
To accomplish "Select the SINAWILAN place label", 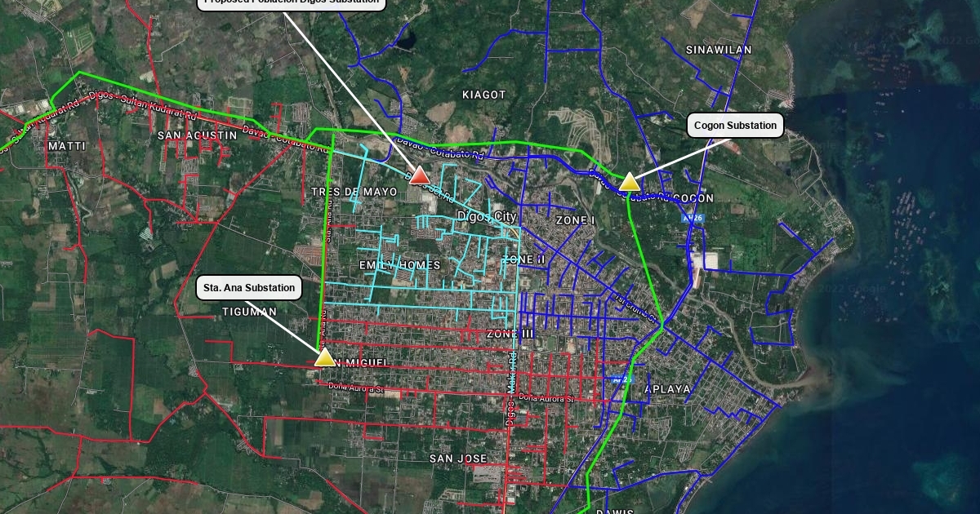I will [719, 50].
